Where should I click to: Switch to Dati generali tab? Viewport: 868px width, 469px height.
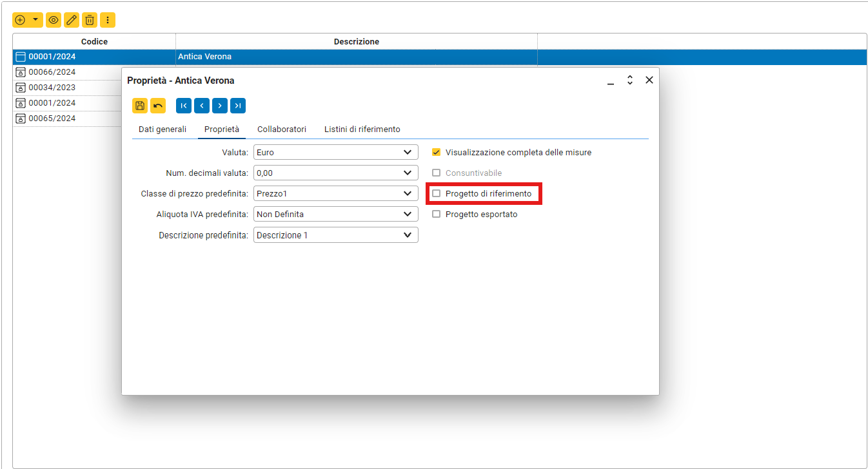pyautogui.click(x=163, y=129)
